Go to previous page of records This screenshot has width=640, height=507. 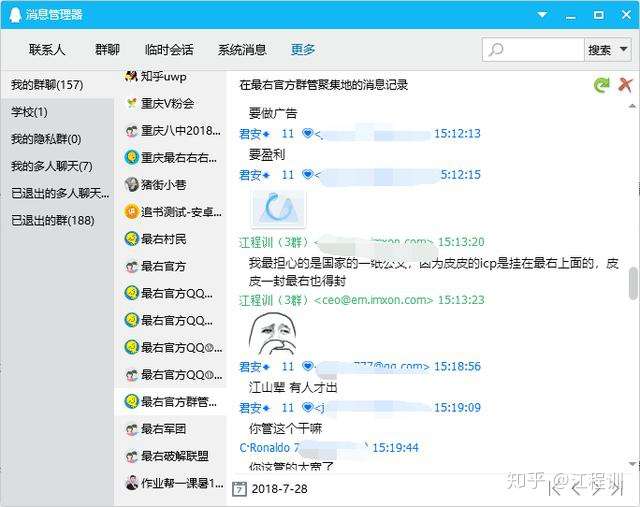pos(576,489)
